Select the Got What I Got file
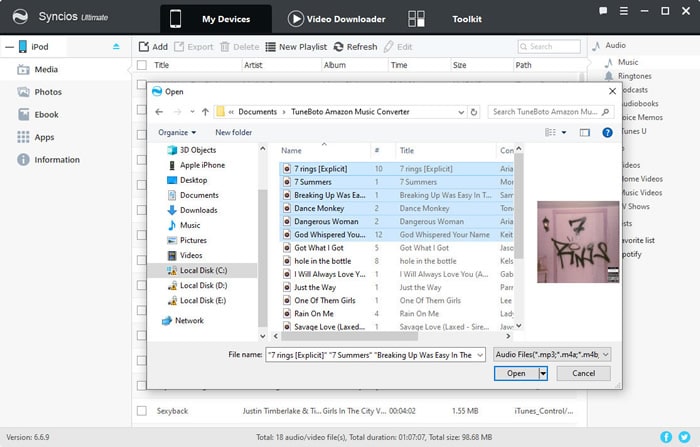 click(x=396, y=248)
